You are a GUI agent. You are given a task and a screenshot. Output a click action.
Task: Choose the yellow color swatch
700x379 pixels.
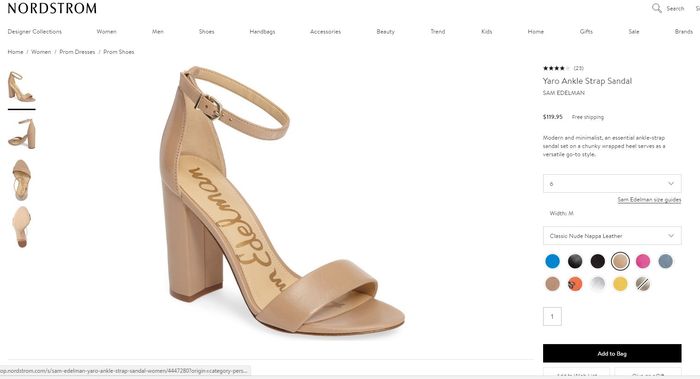coord(620,284)
